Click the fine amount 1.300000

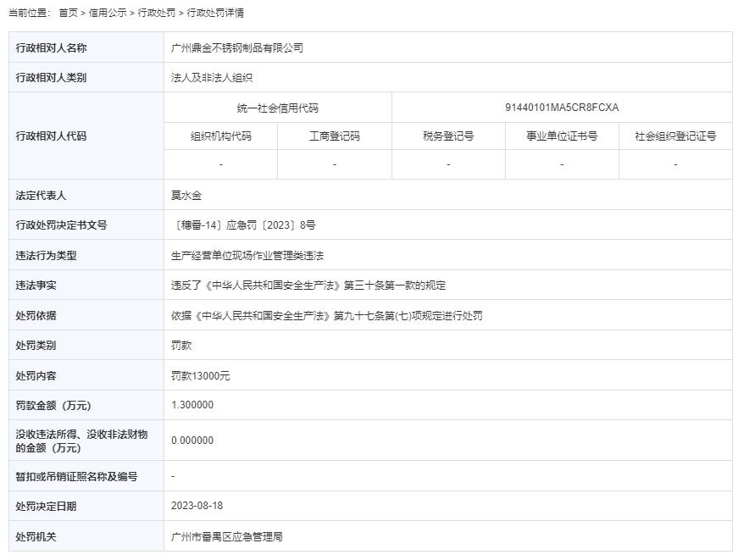(x=192, y=406)
